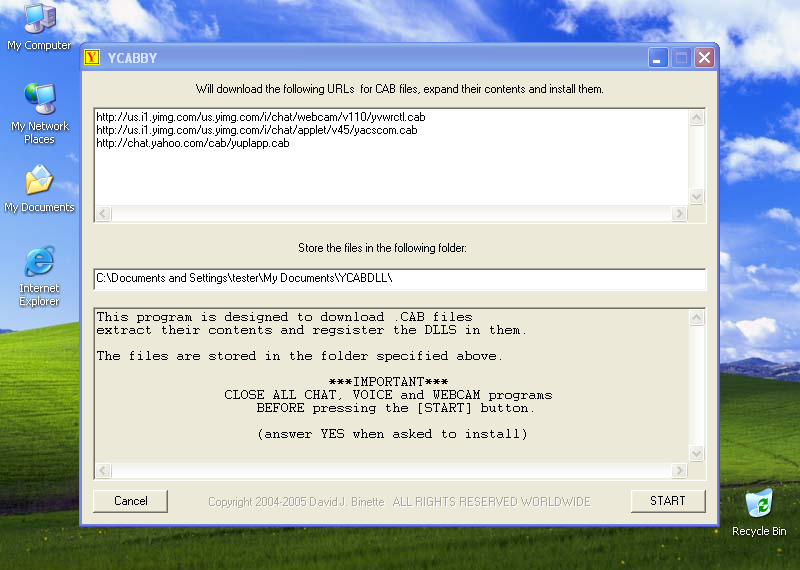The image size is (800, 570).
Task: Click the ***IMPORTANT*** text line
Action: point(388,382)
